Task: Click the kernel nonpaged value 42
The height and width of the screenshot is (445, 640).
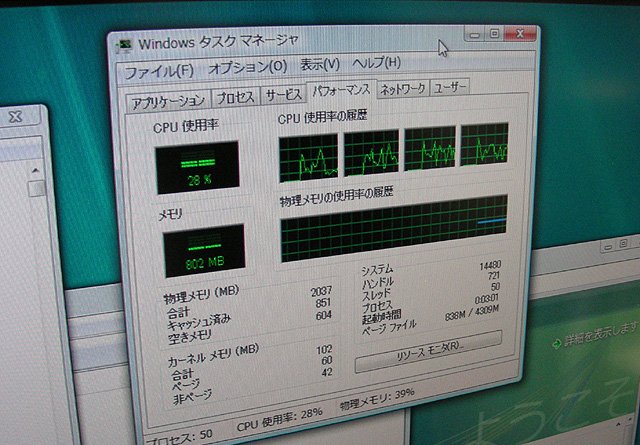Action: coord(327,372)
